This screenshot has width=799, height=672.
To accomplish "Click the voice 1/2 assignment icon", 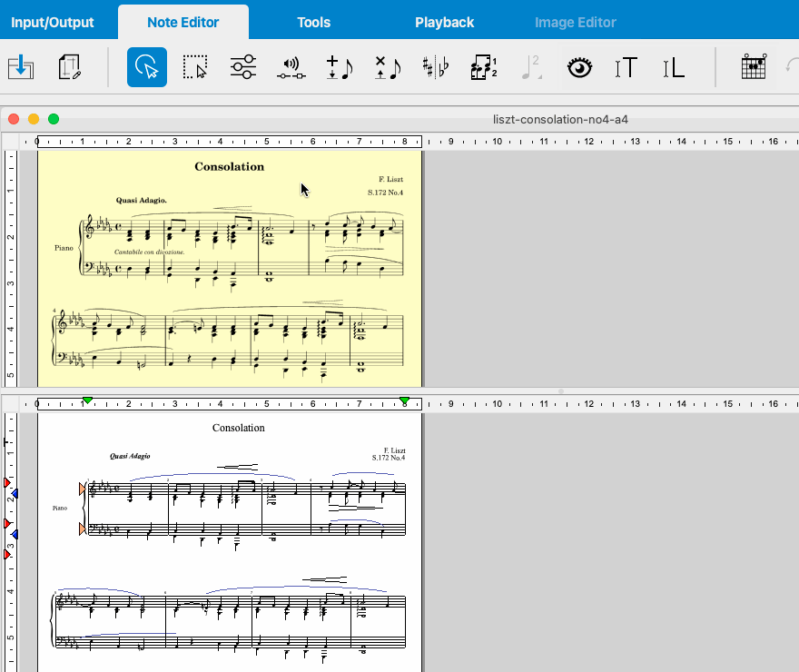I will [x=484, y=67].
